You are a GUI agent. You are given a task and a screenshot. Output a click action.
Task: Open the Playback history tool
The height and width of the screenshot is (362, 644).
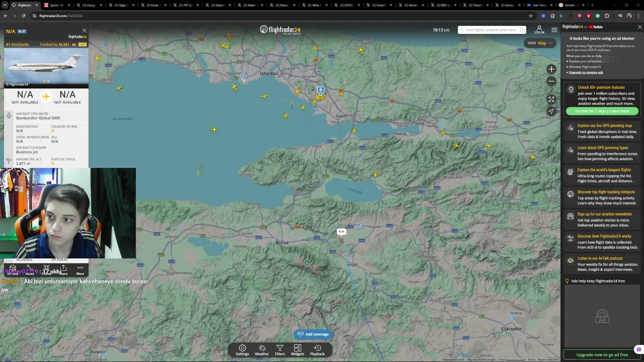tap(317, 350)
